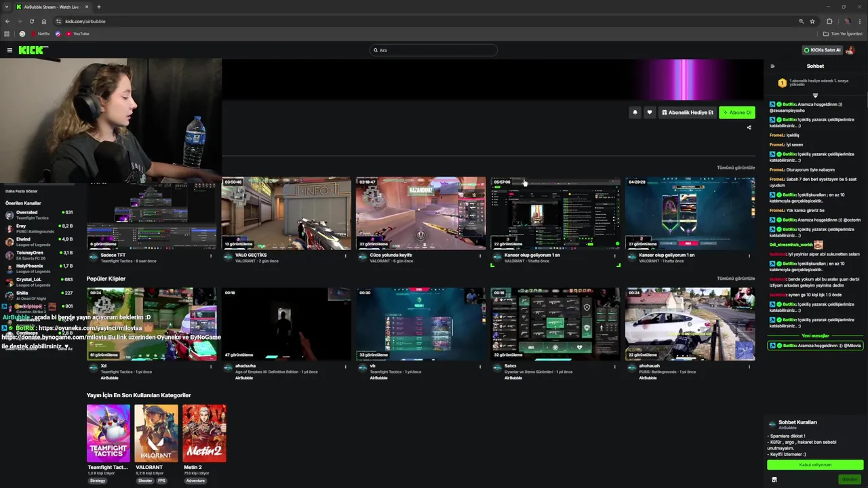Click Tümünü görüntüle for videos row
This screenshot has height=488, width=868.
pyautogui.click(x=736, y=167)
